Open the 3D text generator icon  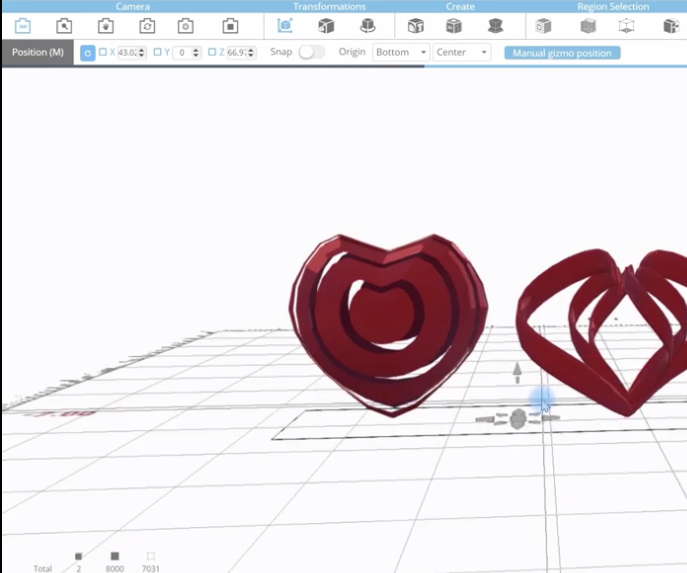(415, 26)
